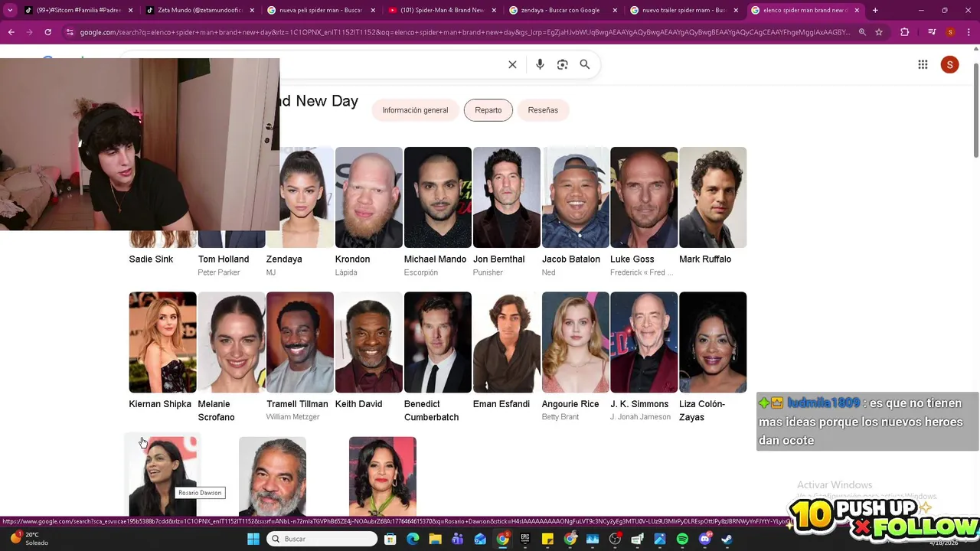
Task: Open the tab search dropdown arrow
Action: 10,10
